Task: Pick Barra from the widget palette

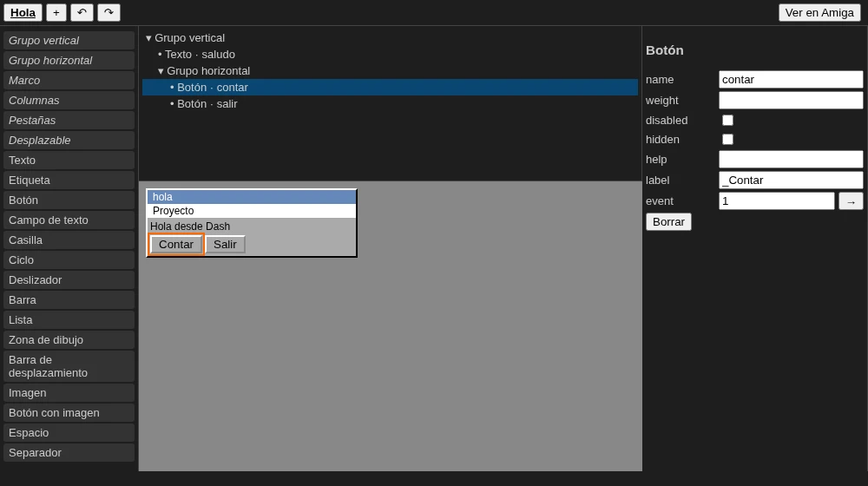Action: pos(69,299)
